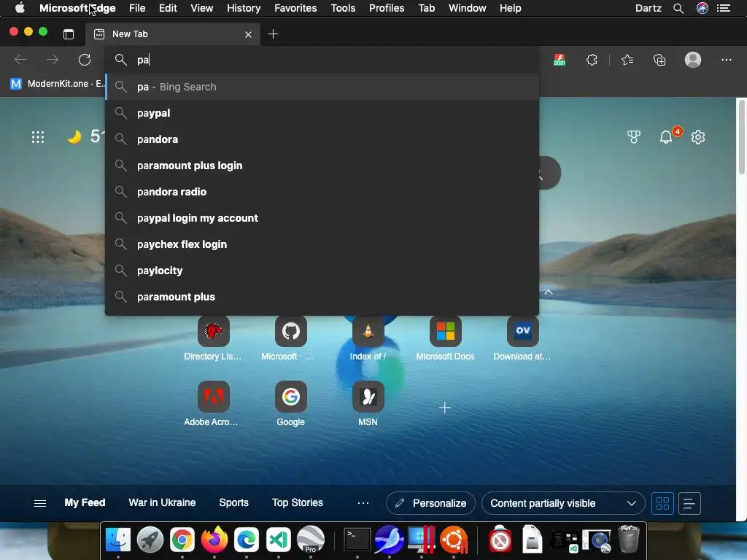Switch feed to list view layout
The image size is (747, 560).
pyautogui.click(x=689, y=503)
